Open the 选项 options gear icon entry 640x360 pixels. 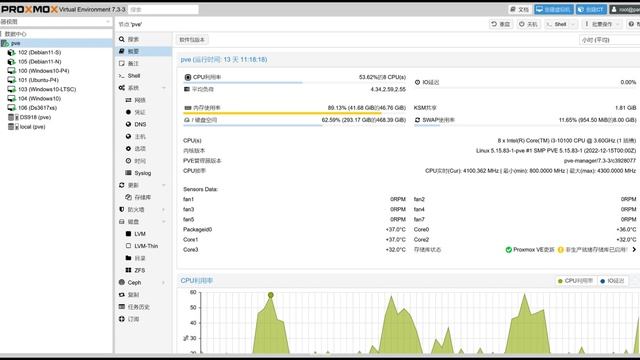pyautogui.click(x=128, y=149)
